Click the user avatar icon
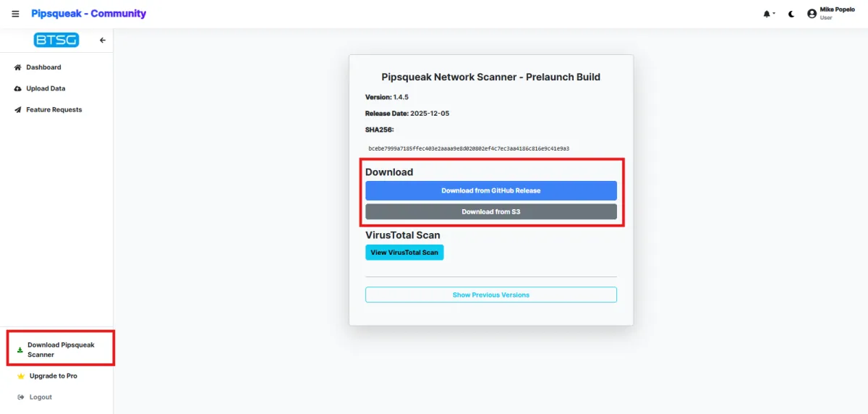 pyautogui.click(x=812, y=14)
